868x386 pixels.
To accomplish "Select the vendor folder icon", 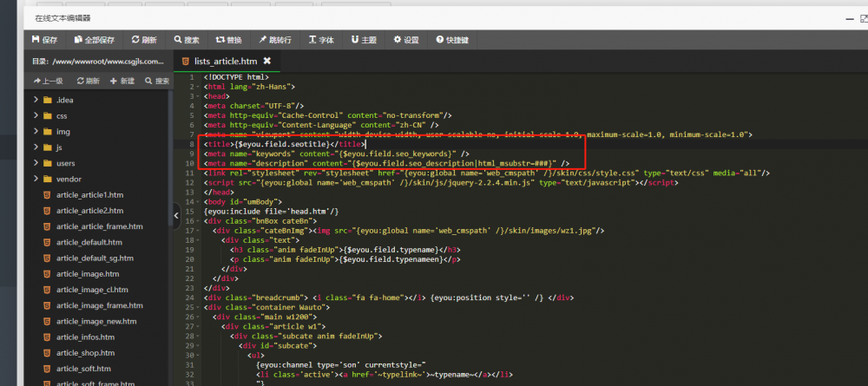I will [x=47, y=179].
